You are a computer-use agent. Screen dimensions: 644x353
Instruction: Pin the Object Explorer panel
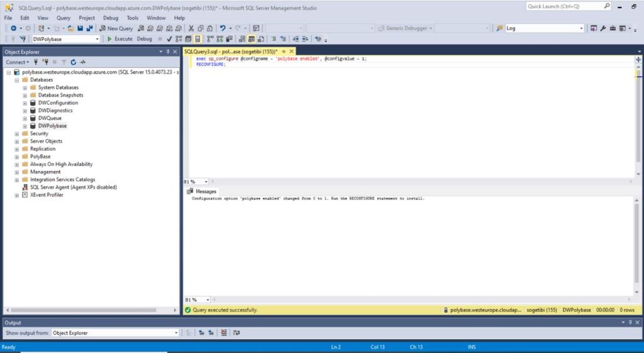[168, 52]
